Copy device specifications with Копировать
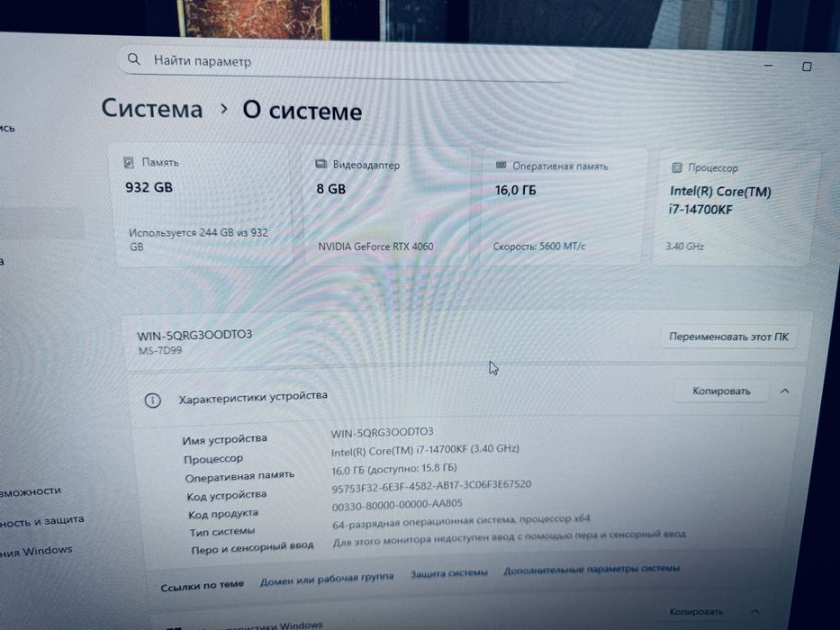 click(x=721, y=391)
